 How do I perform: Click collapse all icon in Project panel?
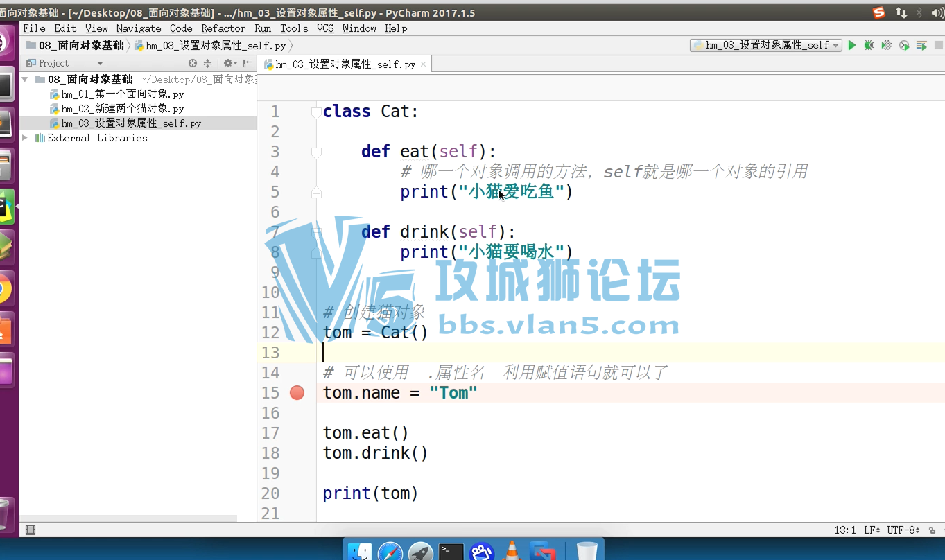(207, 63)
